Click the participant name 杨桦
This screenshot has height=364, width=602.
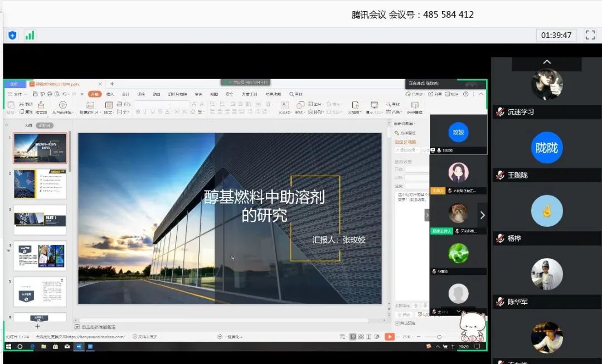point(514,239)
